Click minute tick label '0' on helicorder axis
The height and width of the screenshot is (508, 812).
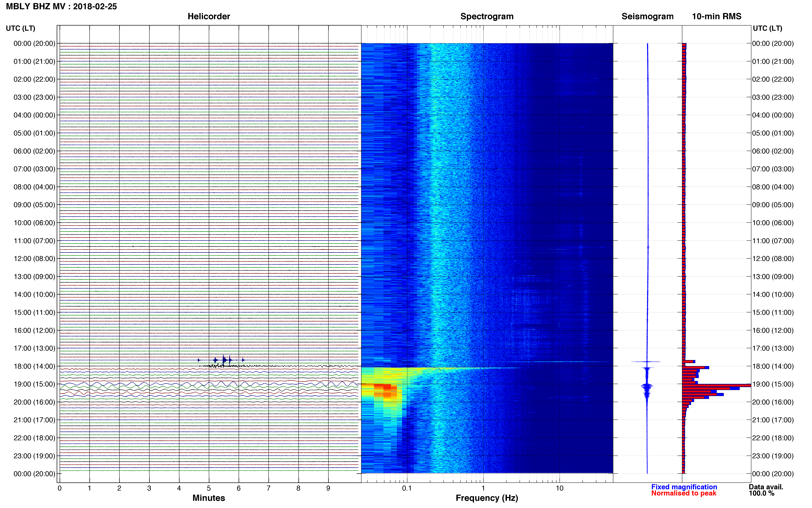pos(59,488)
